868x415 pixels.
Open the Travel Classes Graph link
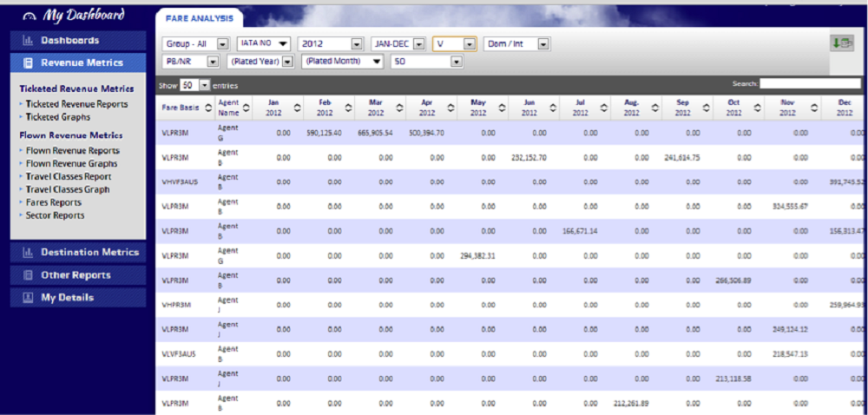point(68,189)
